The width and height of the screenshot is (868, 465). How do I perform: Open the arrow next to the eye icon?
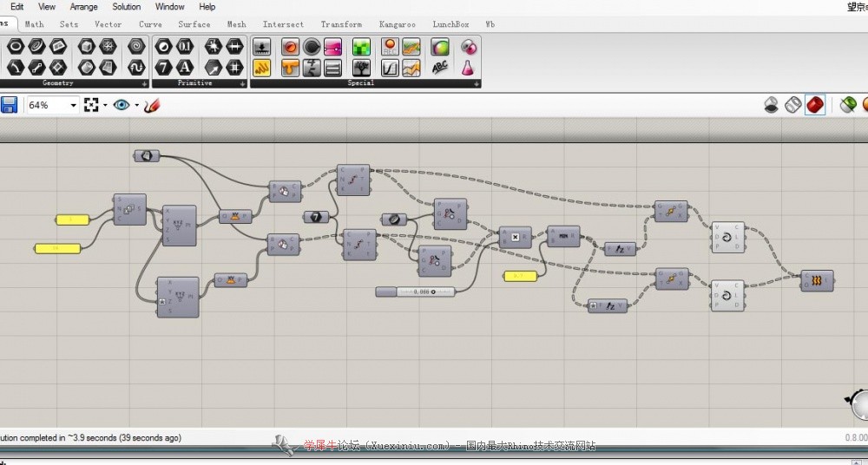pos(136,105)
